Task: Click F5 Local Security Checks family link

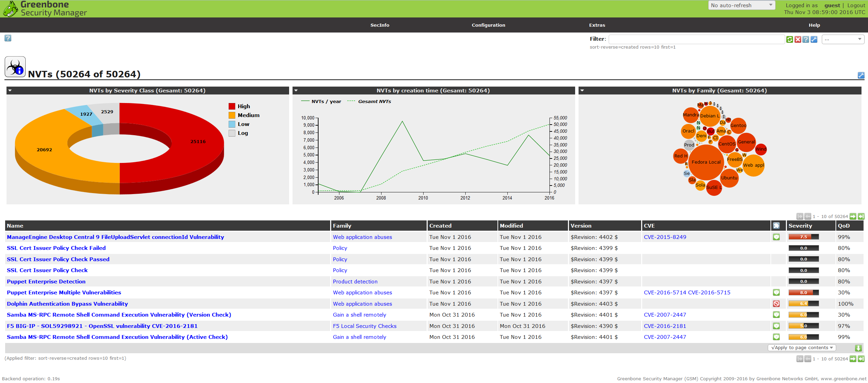Action: (x=364, y=326)
